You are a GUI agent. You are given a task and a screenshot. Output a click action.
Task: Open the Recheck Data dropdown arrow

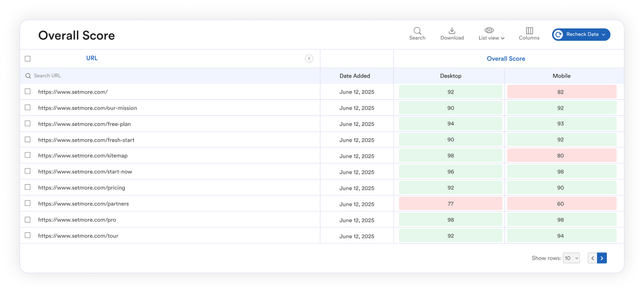click(604, 35)
